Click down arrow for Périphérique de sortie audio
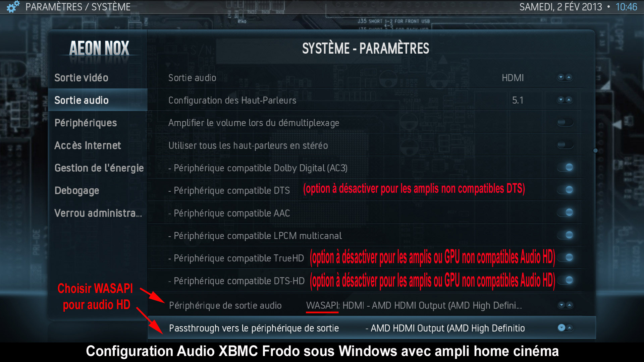The height and width of the screenshot is (362, 644). pyautogui.click(x=561, y=305)
